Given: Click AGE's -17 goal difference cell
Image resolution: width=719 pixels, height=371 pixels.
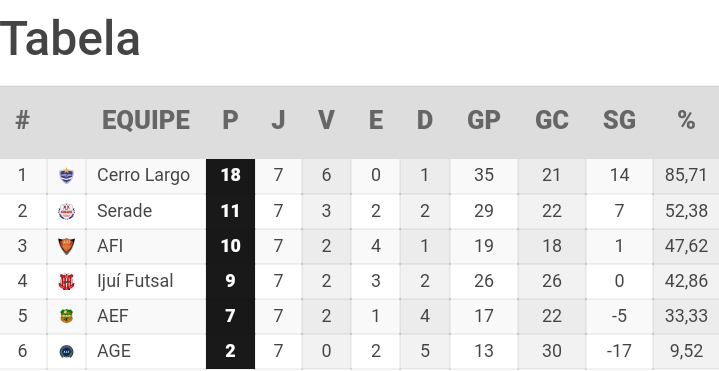Looking at the screenshot, I should 619,351.
